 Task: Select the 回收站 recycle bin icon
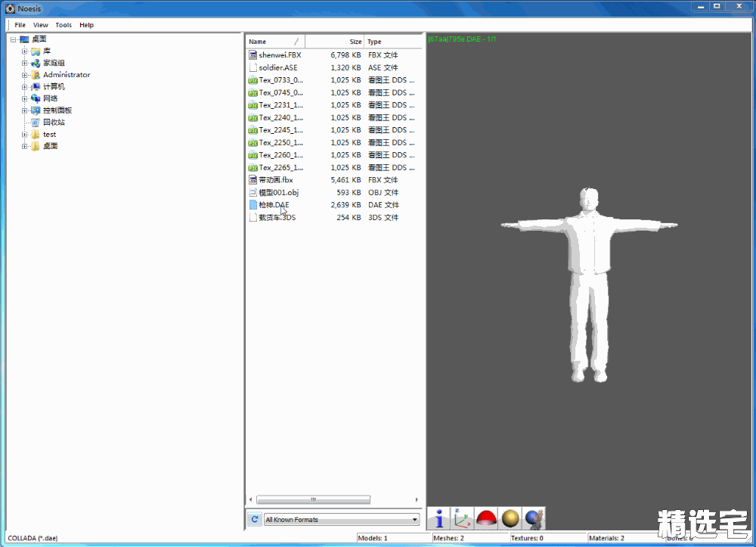coord(36,122)
